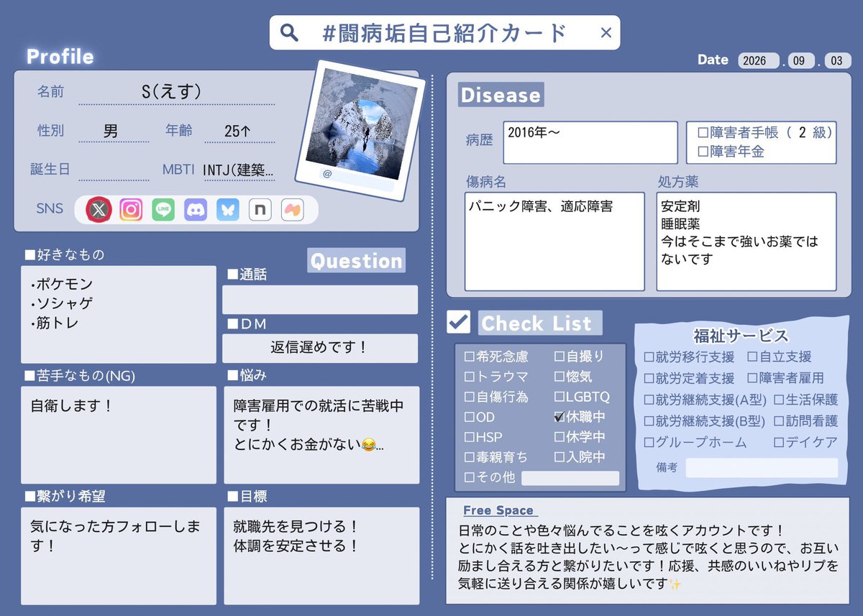The height and width of the screenshot is (616, 863).
Task: Toggle the 希死念慮 checkbox
Action: pyautogui.click(x=469, y=357)
